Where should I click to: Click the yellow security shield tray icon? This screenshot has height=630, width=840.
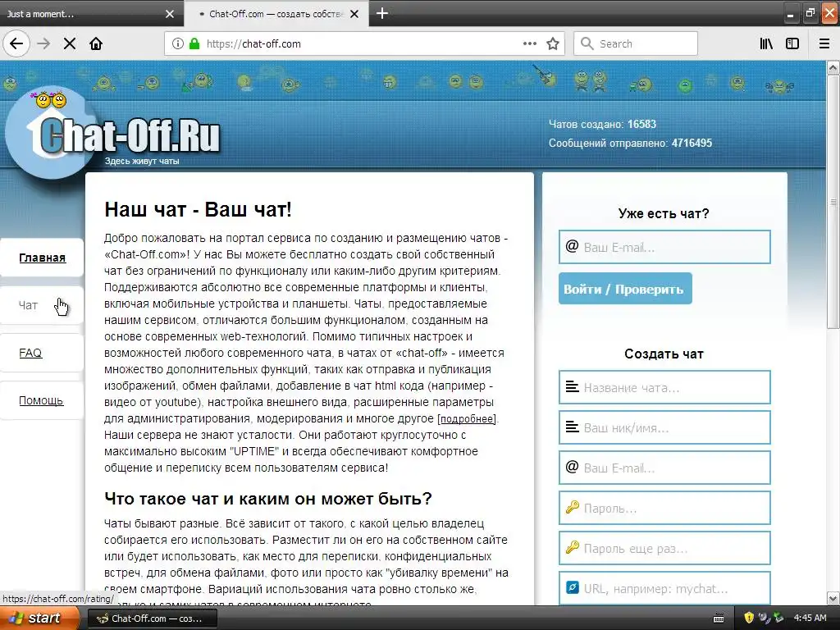pos(749,618)
